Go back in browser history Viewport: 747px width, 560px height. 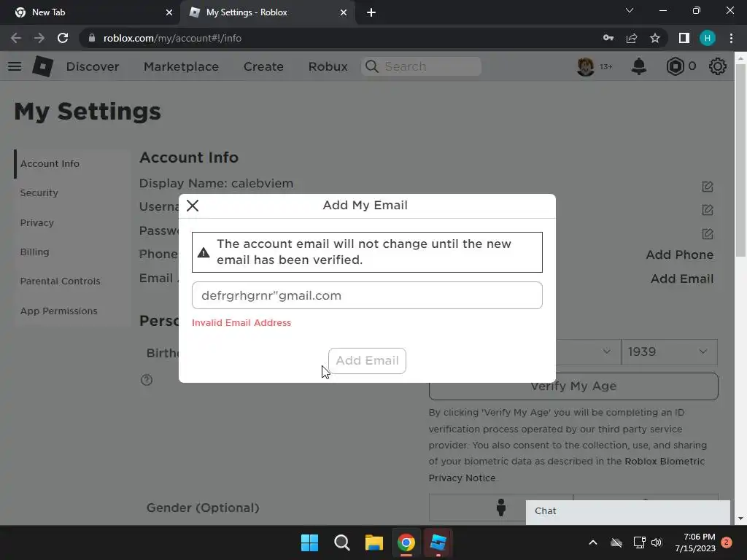[16, 38]
